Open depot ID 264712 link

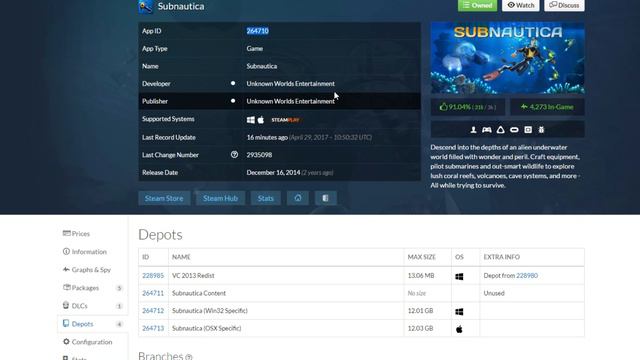click(153, 311)
